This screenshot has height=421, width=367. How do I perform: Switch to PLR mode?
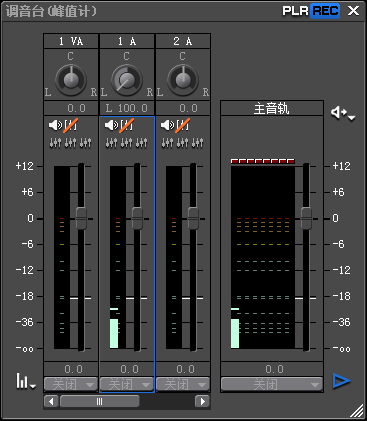coord(296,11)
